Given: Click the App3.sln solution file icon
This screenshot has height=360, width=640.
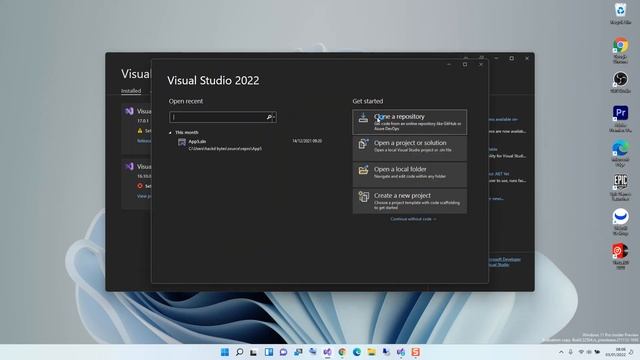Looking at the screenshot, I should coord(182,142).
